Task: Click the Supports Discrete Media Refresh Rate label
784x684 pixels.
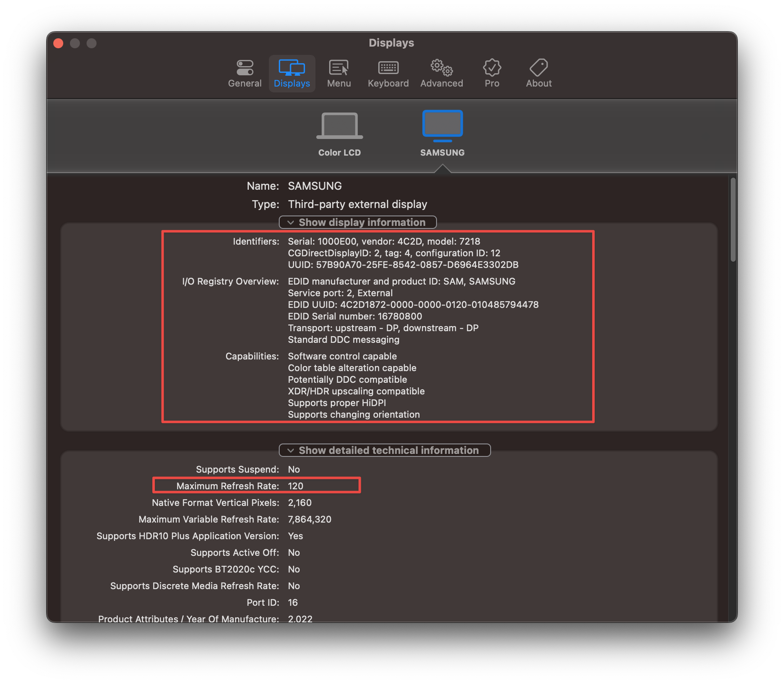Action: [195, 586]
